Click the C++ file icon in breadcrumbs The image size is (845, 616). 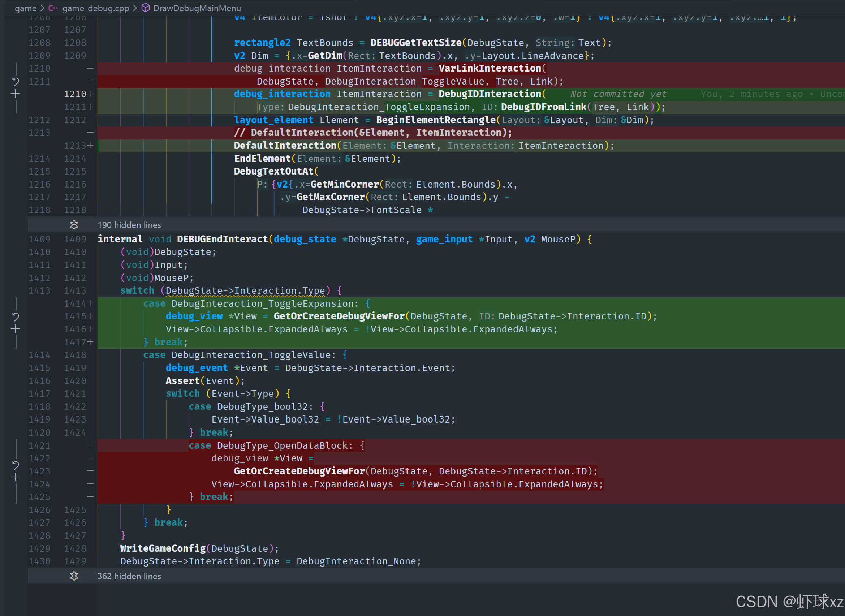click(53, 8)
